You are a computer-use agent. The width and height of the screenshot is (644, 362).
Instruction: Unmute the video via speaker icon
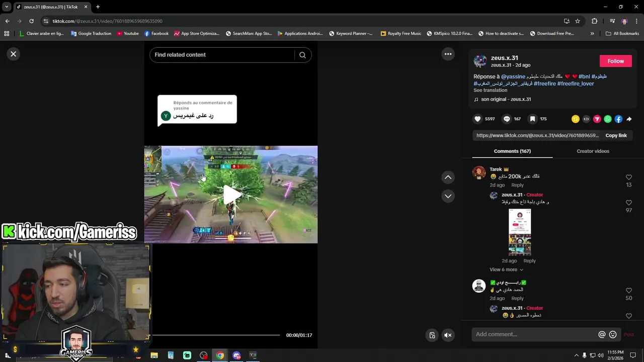pyautogui.click(x=448, y=335)
